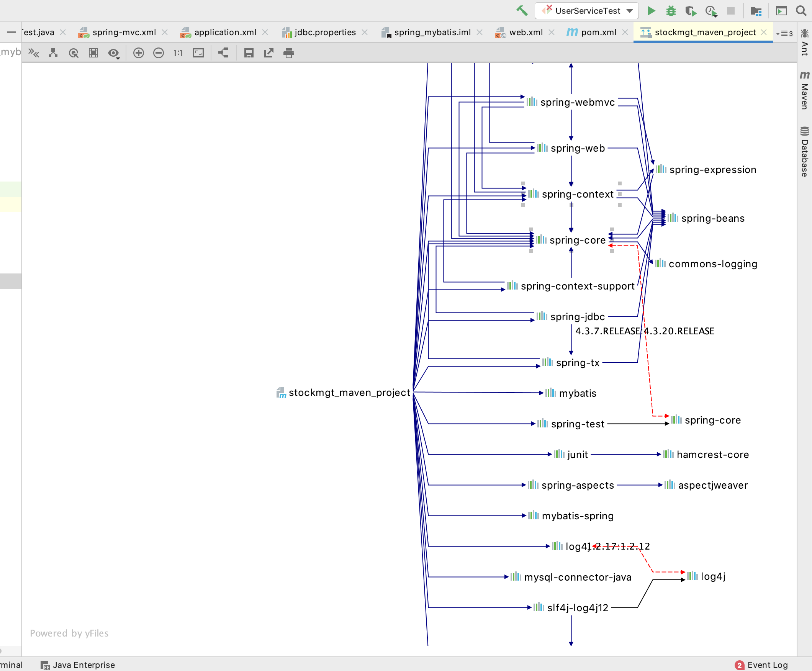Close the jdbc.properties tab
The width and height of the screenshot is (812, 671).
(x=365, y=33)
